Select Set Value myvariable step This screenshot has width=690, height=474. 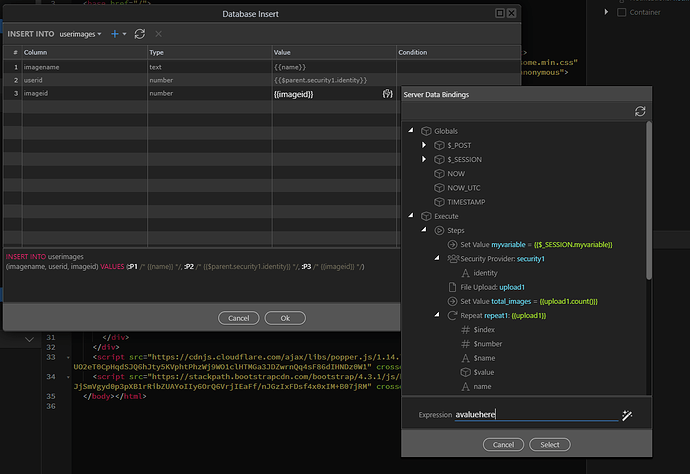(x=536, y=245)
